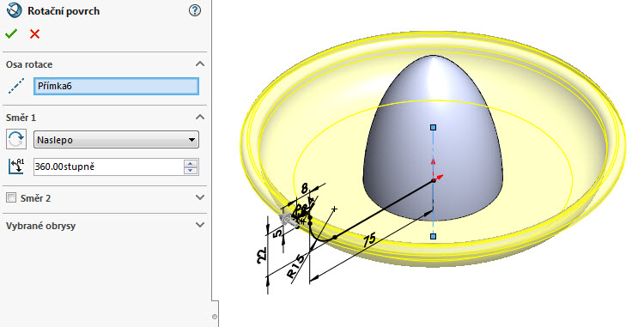Expand the Vybrané obrysy section
This screenshot has height=327, width=644.
(199, 225)
